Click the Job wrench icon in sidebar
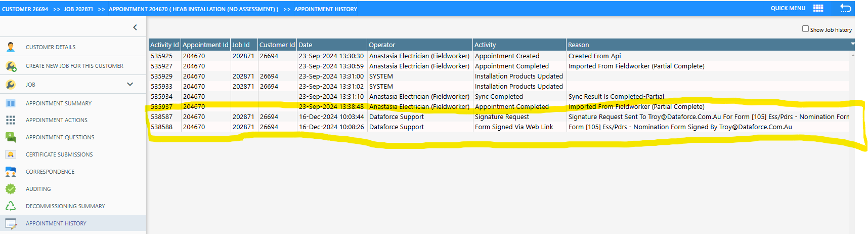The width and height of the screenshot is (868, 234). click(x=11, y=85)
